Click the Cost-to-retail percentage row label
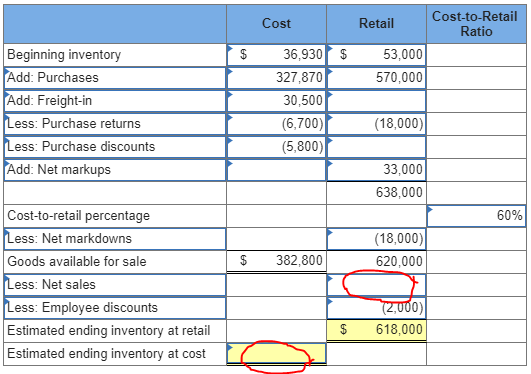Screen dimensions: 531x374 (79, 216)
